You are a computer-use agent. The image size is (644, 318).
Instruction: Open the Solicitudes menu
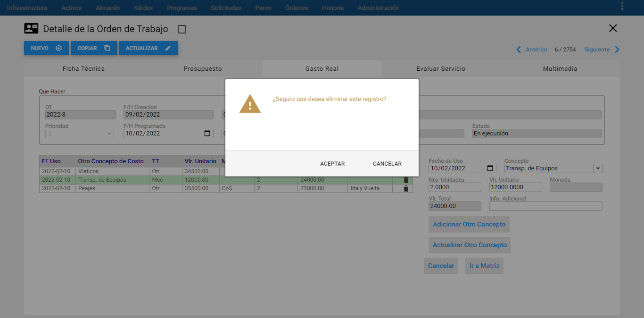click(226, 8)
